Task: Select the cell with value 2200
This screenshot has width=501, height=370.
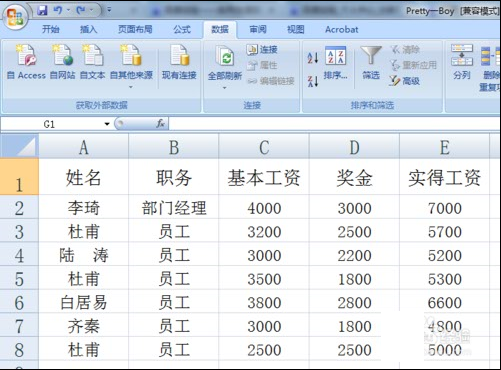Action: [x=354, y=254]
